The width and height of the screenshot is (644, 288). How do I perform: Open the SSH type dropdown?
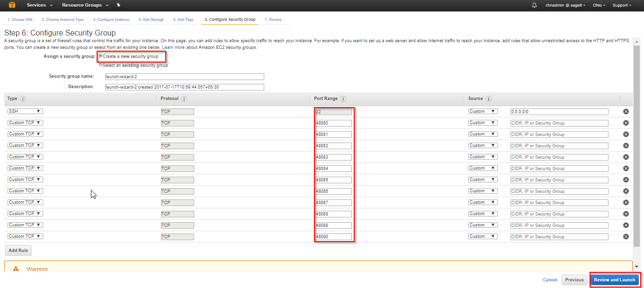click(25, 111)
